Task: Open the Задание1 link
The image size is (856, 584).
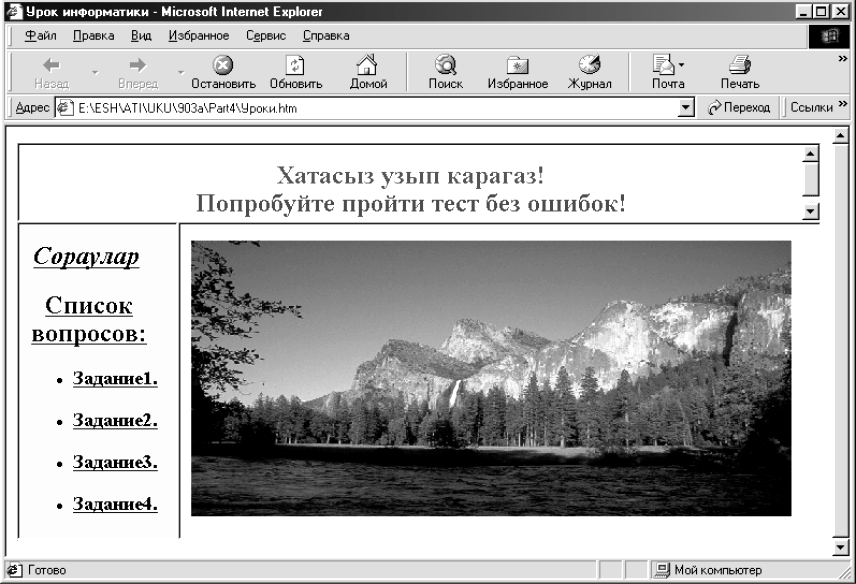Action: pos(115,378)
